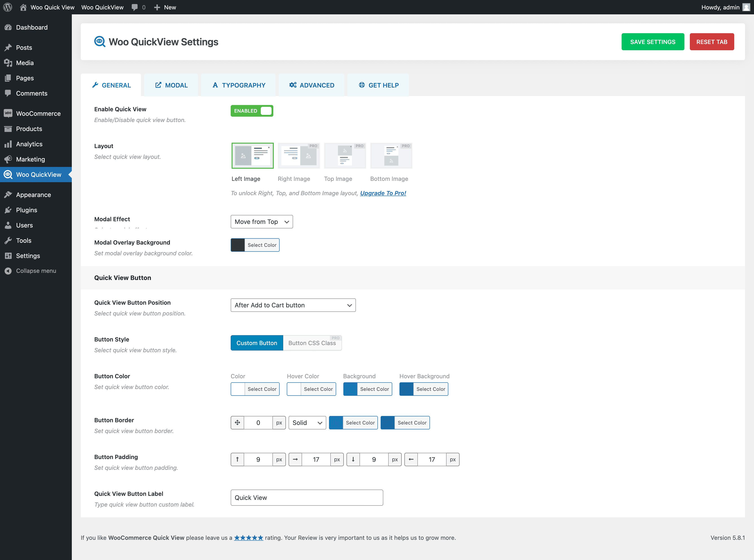
Task: Open Woo QuickView in the admin bar
Action: [x=102, y=7]
